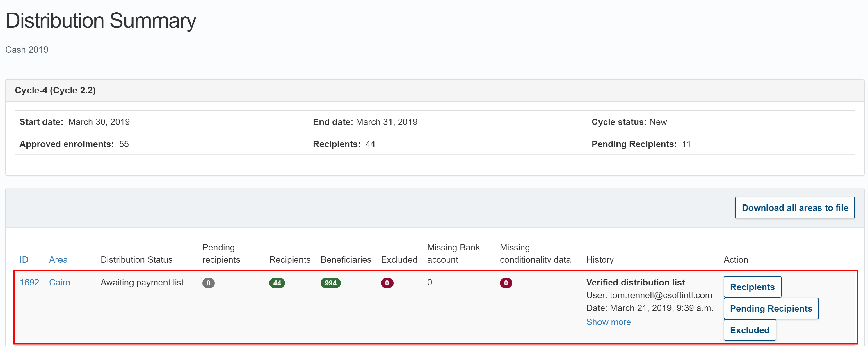Click the Excluded action button
868x346 pixels.
pyautogui.click(x=749, y=330)
